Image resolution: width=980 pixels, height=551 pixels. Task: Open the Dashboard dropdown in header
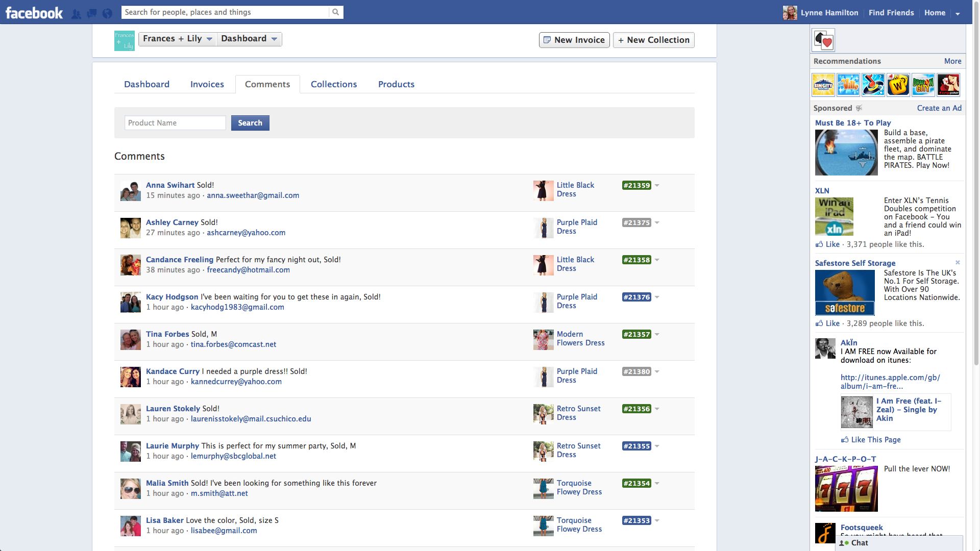249,39
